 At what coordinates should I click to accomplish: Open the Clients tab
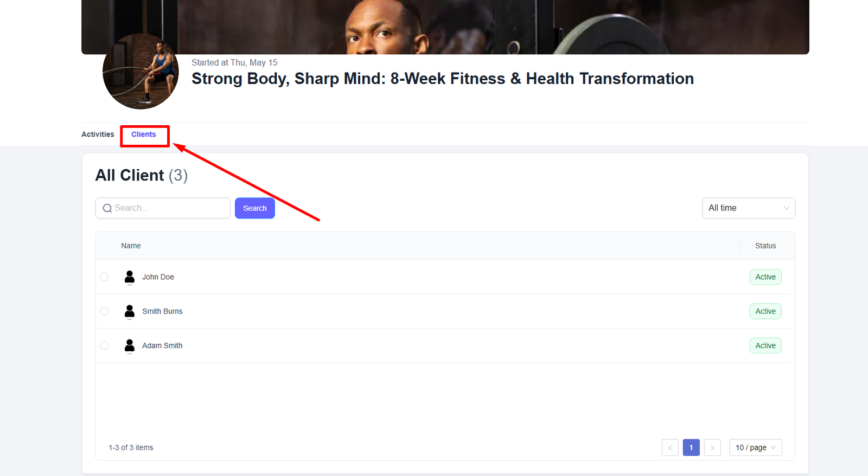[x=144, y=134]
